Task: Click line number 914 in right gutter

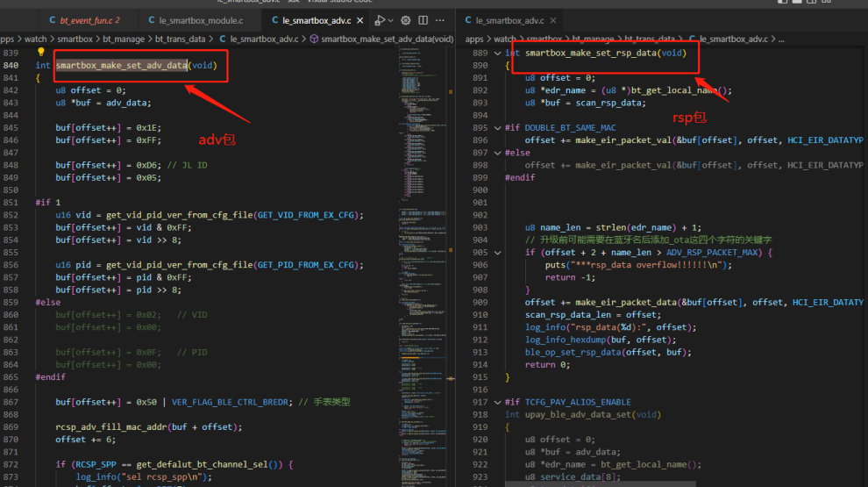Action: [x=480, y=364]
